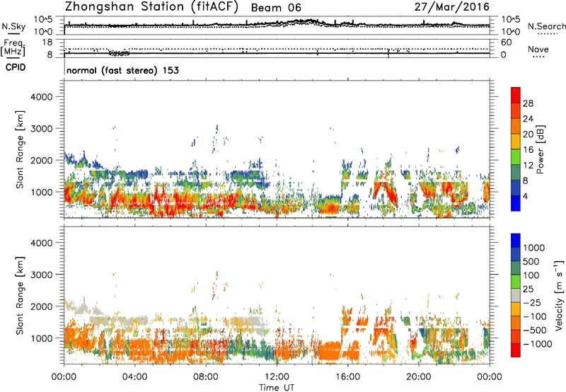
Task: Click the '12:00' time axis tick label
Action: [x=277, y=377]
